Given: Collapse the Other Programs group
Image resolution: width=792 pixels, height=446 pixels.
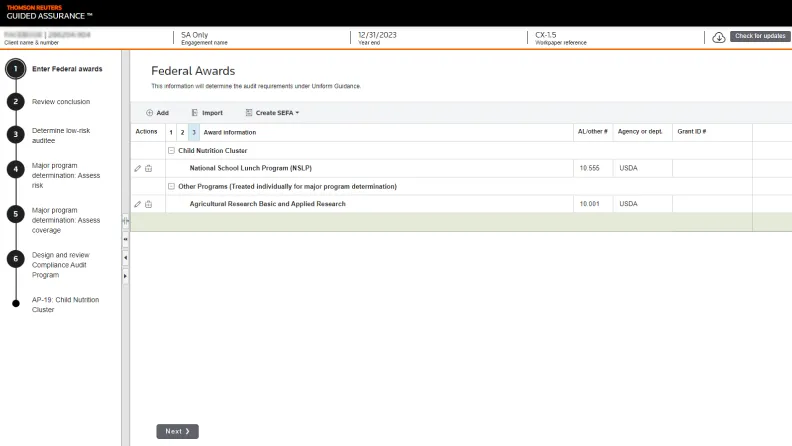Looking at the screenshot, I should pos(171,186).
